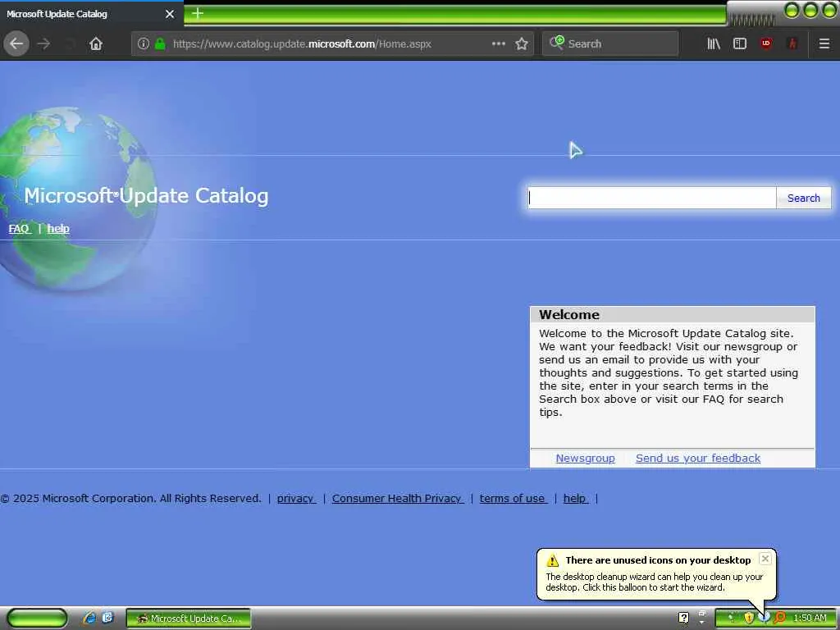Open the FAQ link under the logo
Screen dimensions: 840x630
pos(20,229)
